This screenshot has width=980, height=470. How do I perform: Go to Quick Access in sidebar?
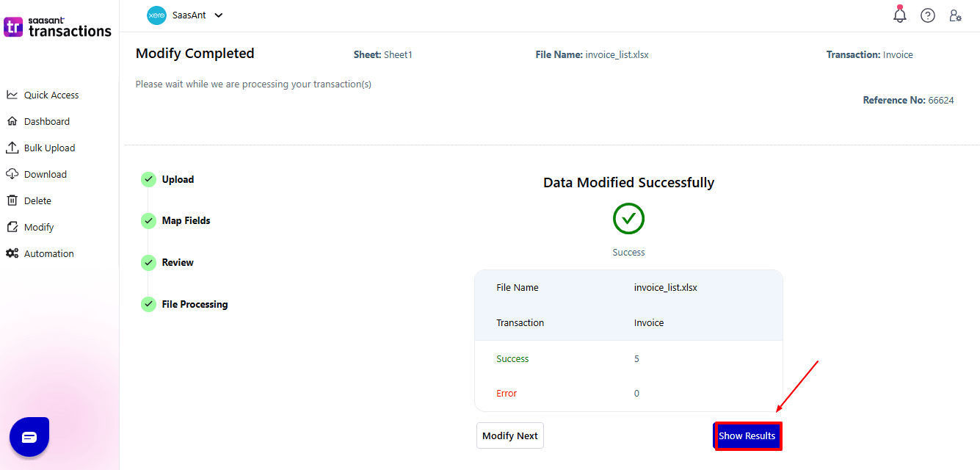coord(51,95)
